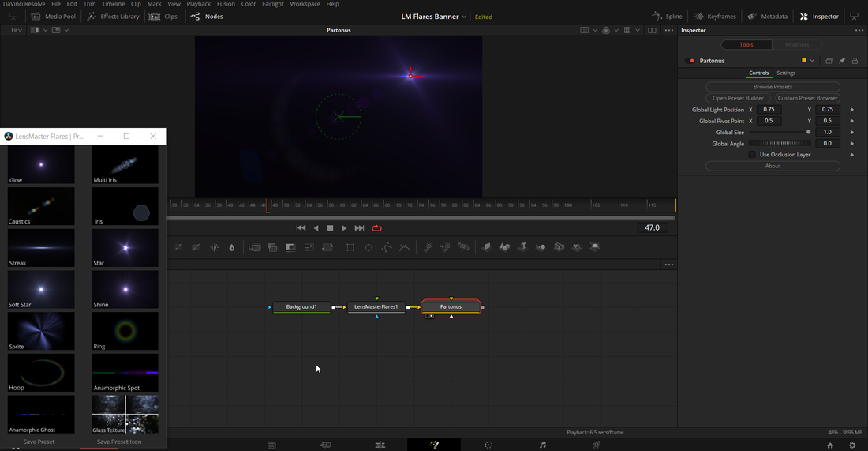Open the Partonus node color dropdown
This screenshot has height=451, width=868.
(808, 61)
